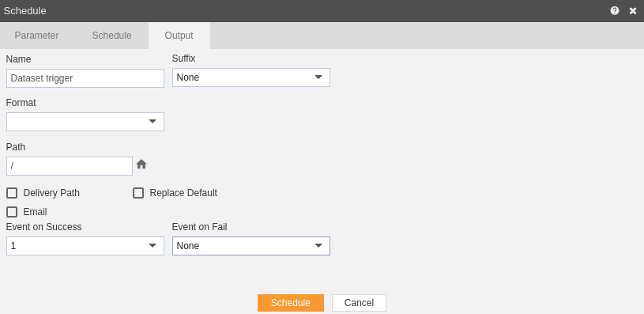Click the Suffix dropdown arrow icon
644x314 pixels.
[318, 77]
